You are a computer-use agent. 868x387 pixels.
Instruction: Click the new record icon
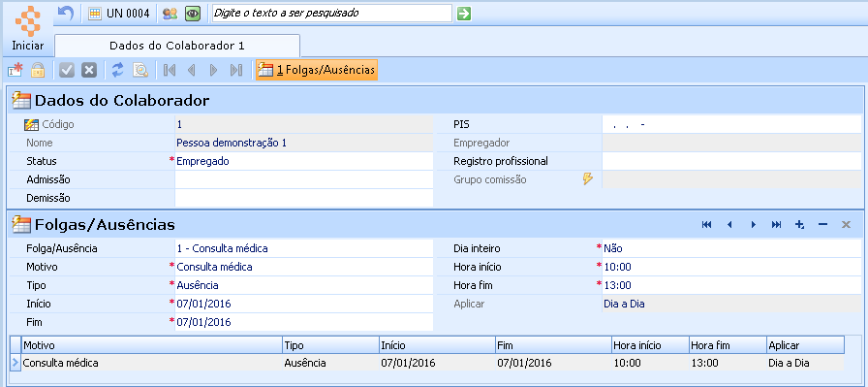15,71
